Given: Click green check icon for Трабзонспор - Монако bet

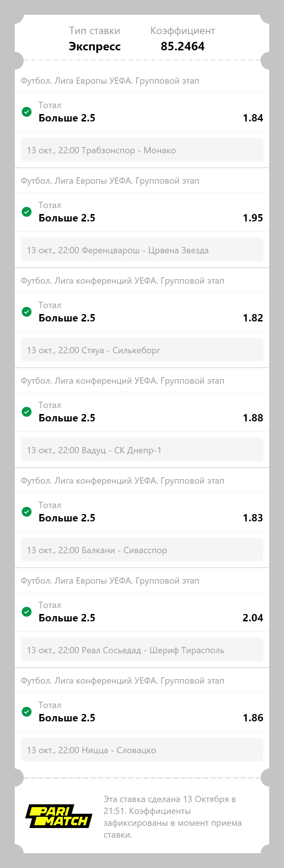Looking at the screenshot, I should click(27, 112).
